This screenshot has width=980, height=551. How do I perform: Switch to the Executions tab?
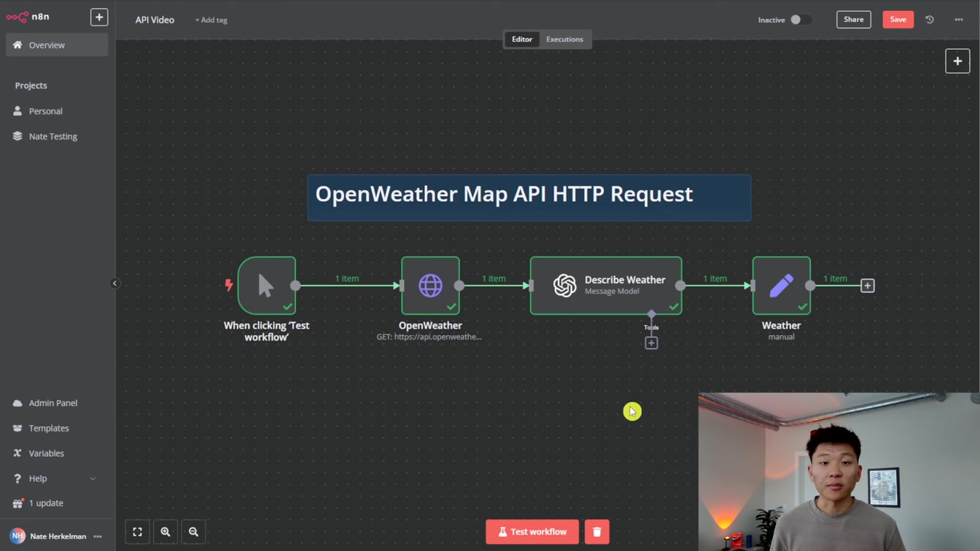tap(564, 39)
